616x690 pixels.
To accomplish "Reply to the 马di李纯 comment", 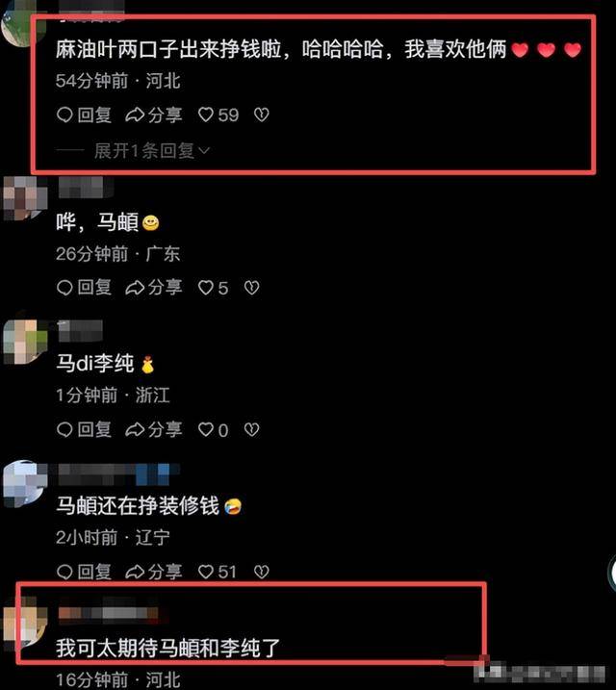I will (x=84, y=429).
